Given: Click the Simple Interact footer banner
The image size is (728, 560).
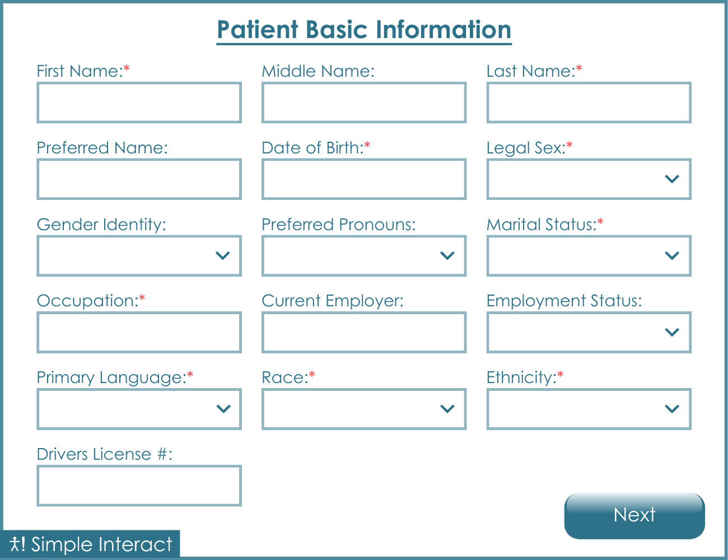Looking at the screenshot, I should coord(90,544).
